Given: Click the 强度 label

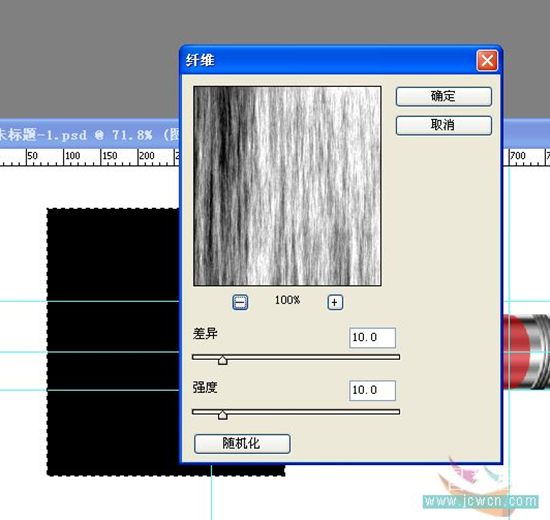Looking at the screenshot, I should (x=205, y=387).
